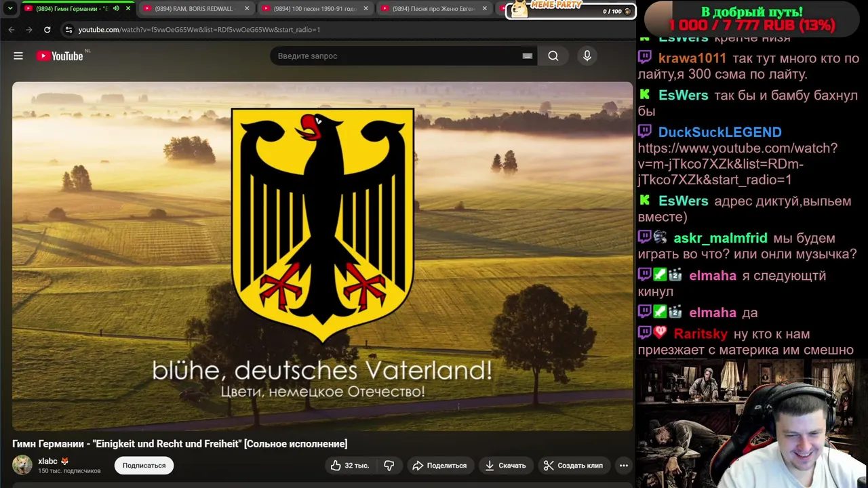Click the video title 'Гимн Германии'
Viewport: 868px width, 488px height.
coord(180,444)
